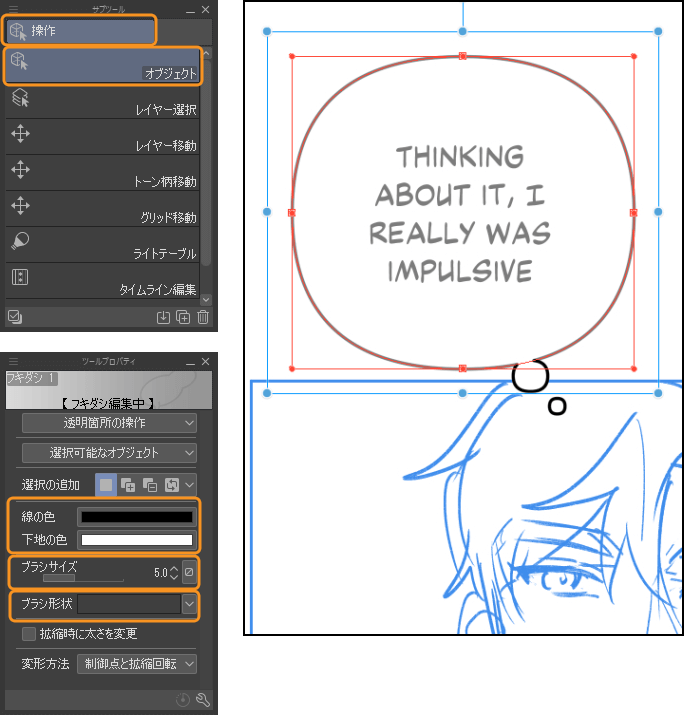Enable 拡縮時に太さを変更 checkbox
This screenshot has width=684, height=715.
[x=29, y=634]
